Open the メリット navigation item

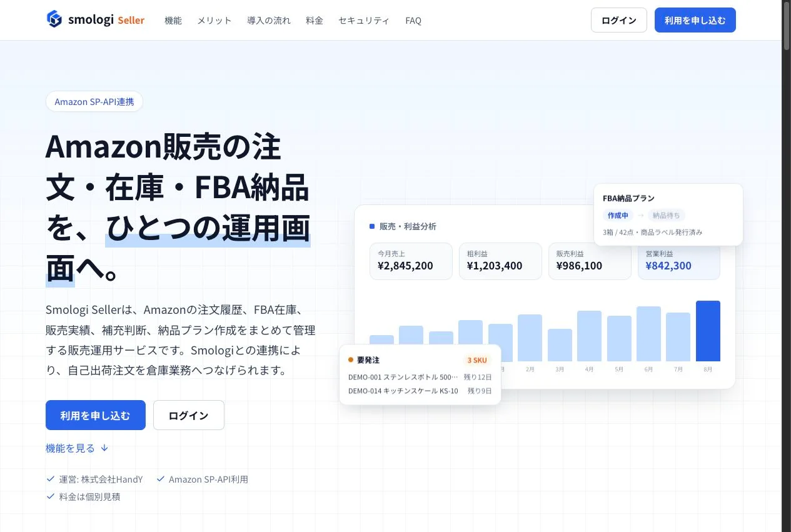[214, 20]
